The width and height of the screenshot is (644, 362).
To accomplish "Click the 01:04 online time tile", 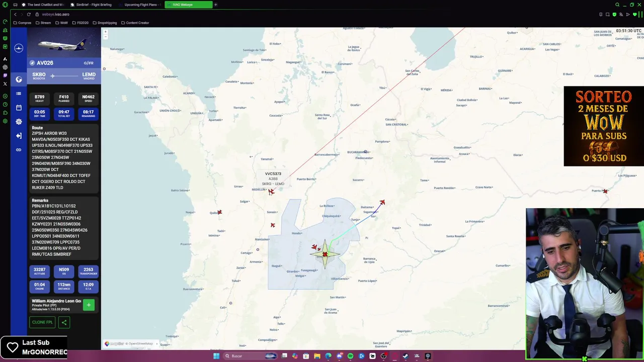I will click(39, 286).
